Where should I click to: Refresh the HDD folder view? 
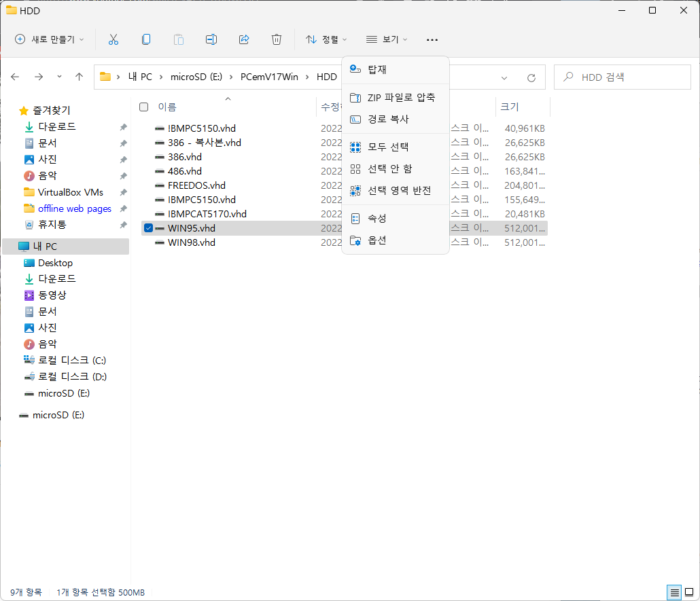point(531,77)
